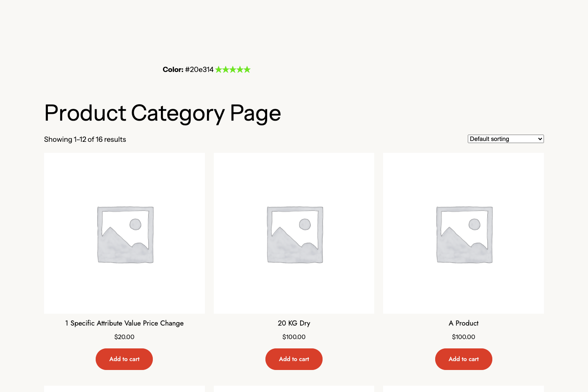Viewport: 588px width, 392px height.
Task: Open the Default sorting dropdown
Action: coord(505,139)
